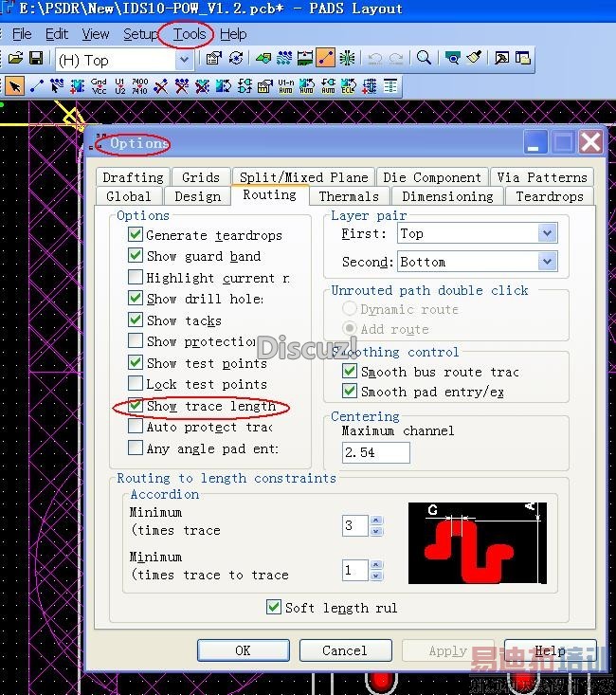Decrease the trace to trace spinner value 1
Image resolution: width=616 pixels, height=695 pixels.
376,576
